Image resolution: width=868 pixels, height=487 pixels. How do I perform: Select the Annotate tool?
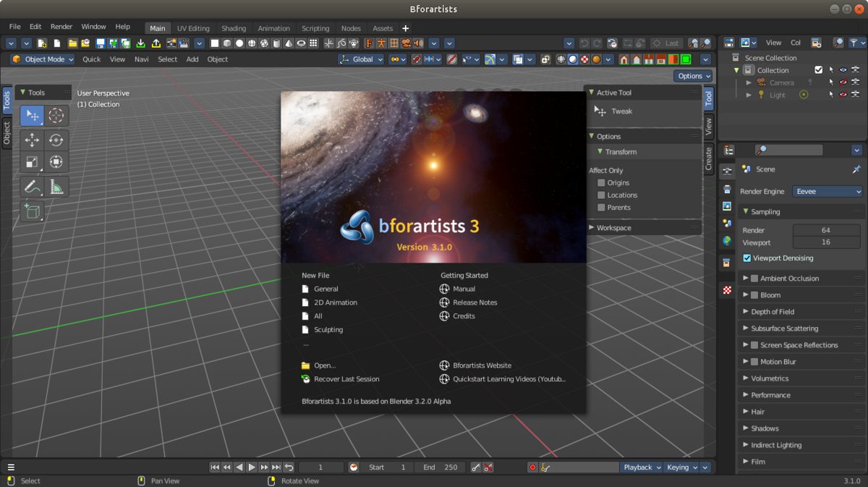(32, 187)
